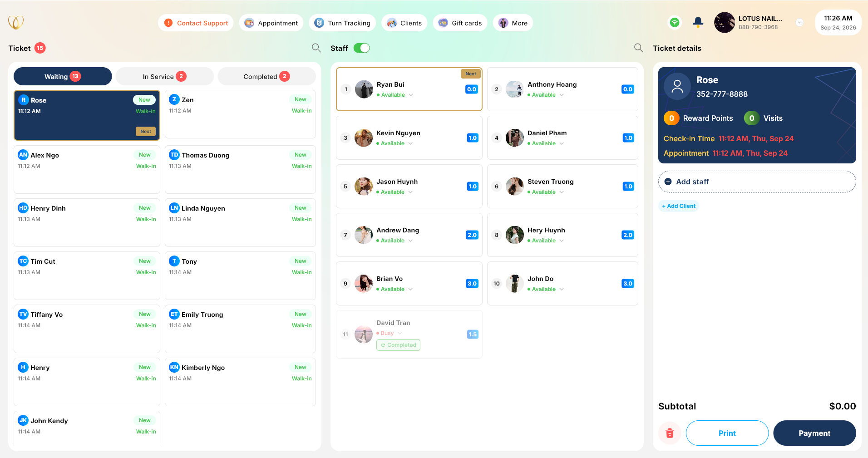The height and width of the screenshot is (458, 868).
Task: Click the Rose profile avatar icon
Action: click(x=677, y=86)
